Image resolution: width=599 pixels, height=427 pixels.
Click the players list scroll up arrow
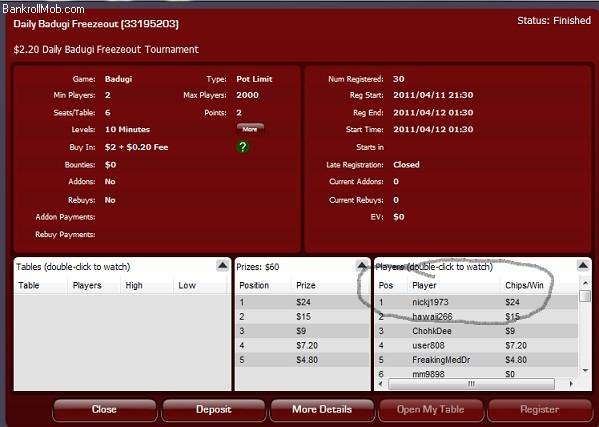click(x=585, y=283)
